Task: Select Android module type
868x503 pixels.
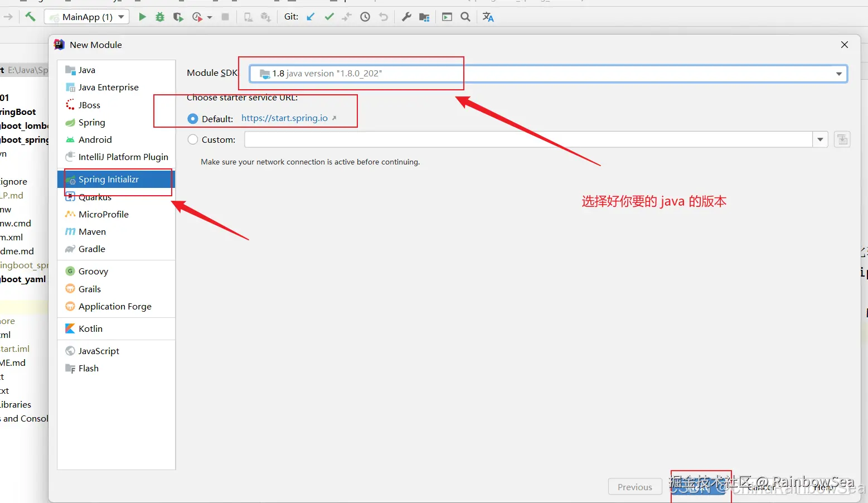Action: coord(117,139)
